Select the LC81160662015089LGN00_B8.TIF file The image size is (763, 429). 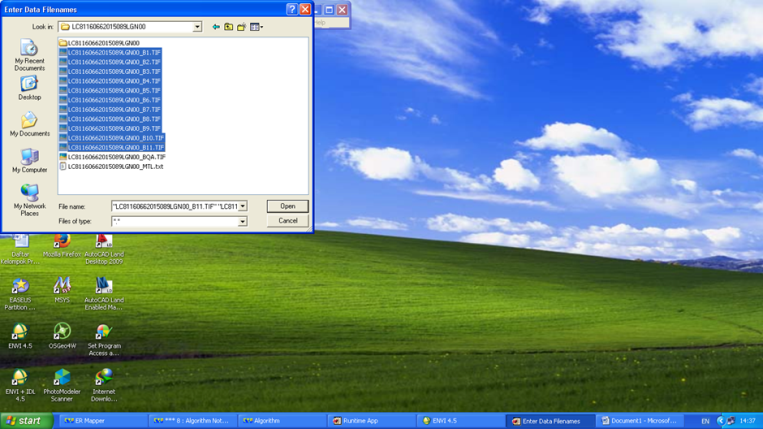pos(110,119)
